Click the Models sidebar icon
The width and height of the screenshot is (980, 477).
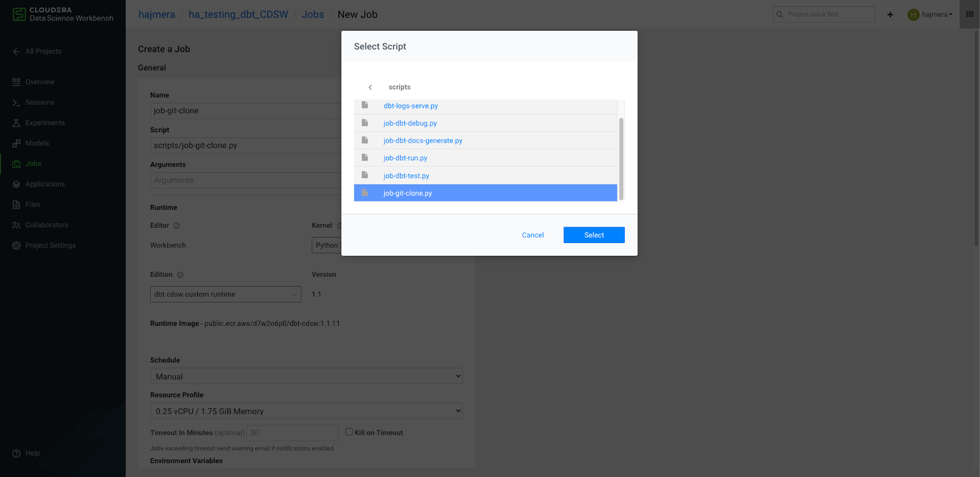pyautogui.click(x=17, y=143)
